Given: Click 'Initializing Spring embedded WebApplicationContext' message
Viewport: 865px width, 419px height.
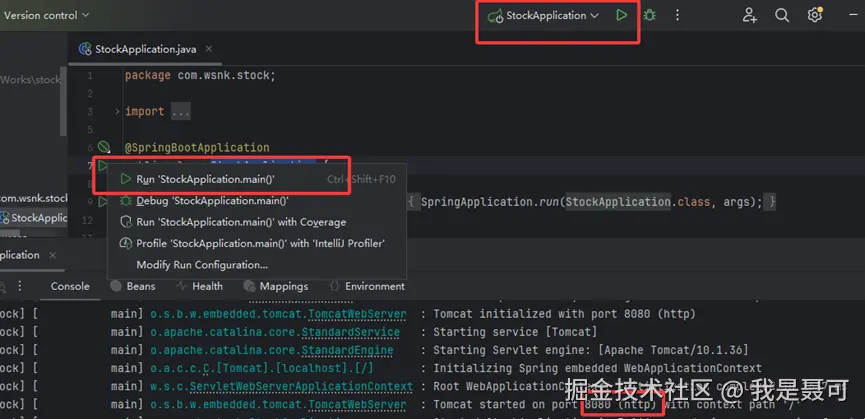Looking at the screenshot, I should [x=597, y=368].
